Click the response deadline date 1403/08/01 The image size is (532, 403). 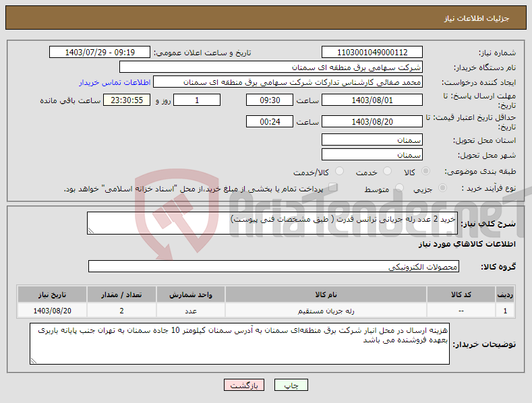pyautogui.click(x=372, y=100)
